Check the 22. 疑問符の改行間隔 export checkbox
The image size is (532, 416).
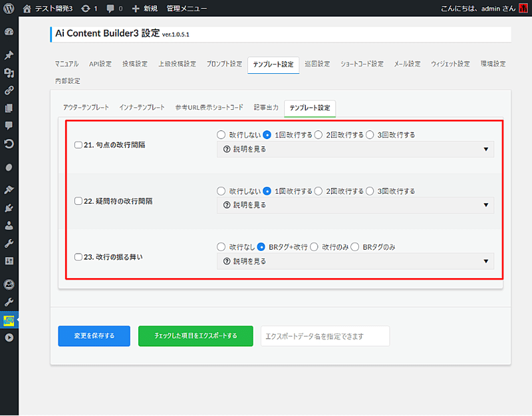pyautogui.click(x=78, y=201)
